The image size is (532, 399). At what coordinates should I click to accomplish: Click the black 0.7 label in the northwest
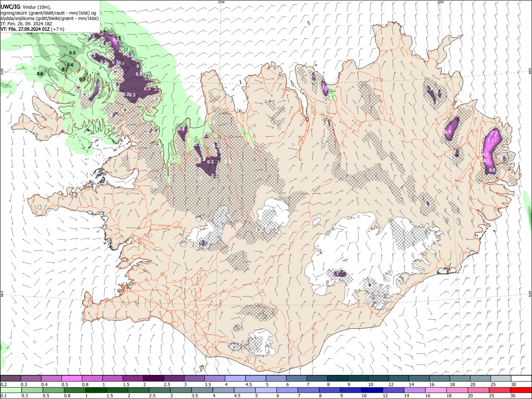point(65,69)
